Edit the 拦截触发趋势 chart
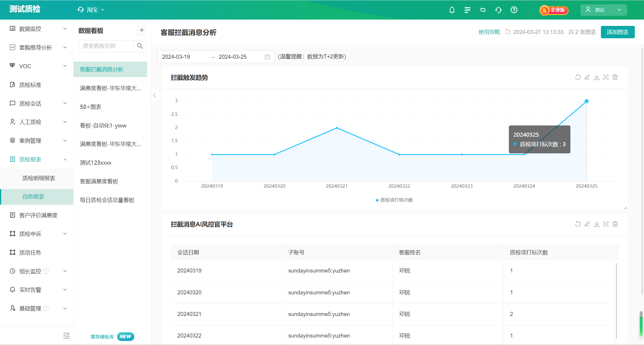This screenshot has height=345, width=644. tap(587, 77)
